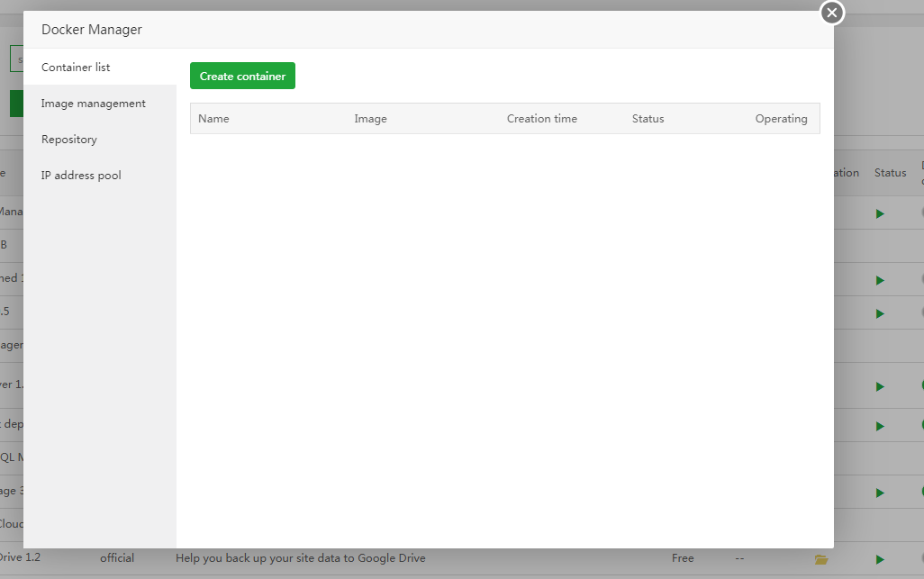Viewport: 924px width, 579px height.
Task: Click the play icon in the 'ver 1.' row
Action: click(880, 386)
